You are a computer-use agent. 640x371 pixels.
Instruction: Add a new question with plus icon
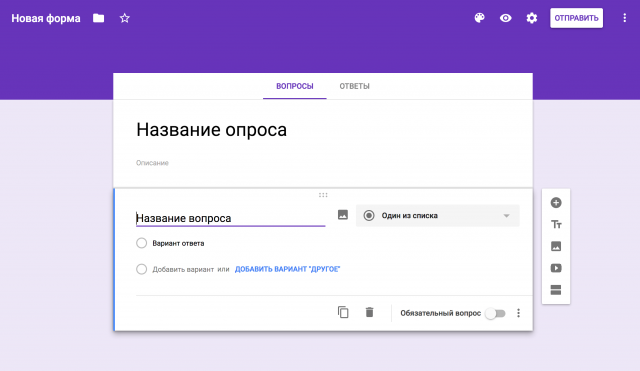pos(556,202)
